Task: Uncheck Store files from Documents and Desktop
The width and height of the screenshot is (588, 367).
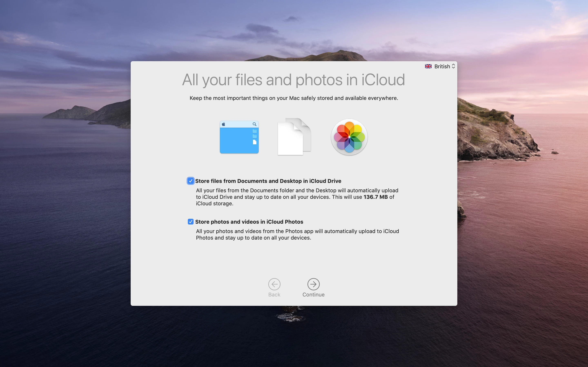Action: point(190,181)
